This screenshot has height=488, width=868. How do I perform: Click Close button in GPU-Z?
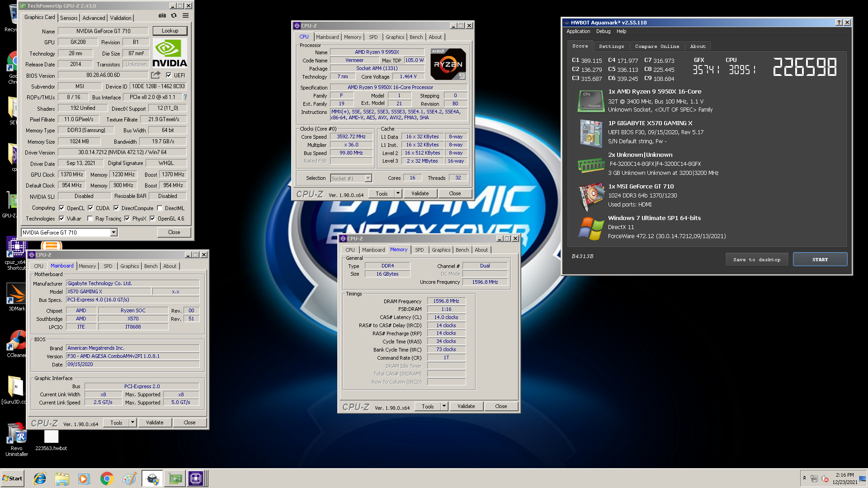pos(174,232)
